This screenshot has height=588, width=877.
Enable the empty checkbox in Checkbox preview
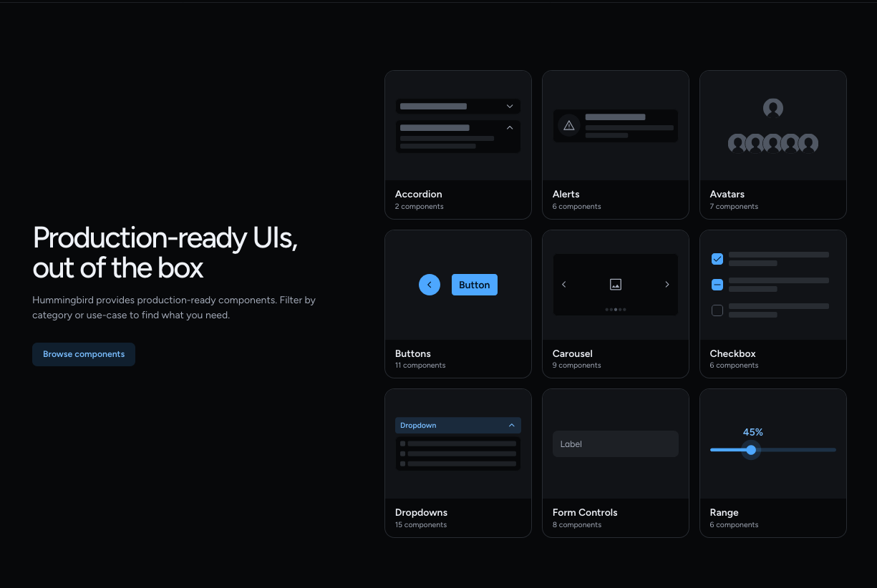click(x=717, y=310)
